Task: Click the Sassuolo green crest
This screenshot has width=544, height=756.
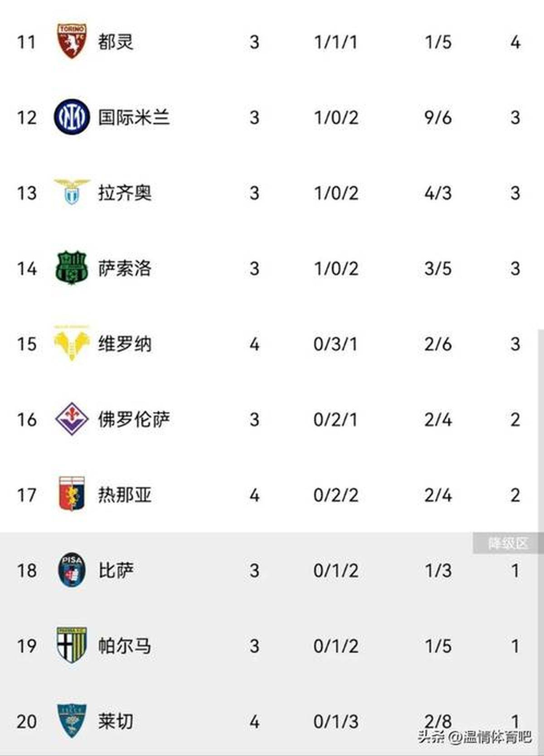Action: (72, 268)
